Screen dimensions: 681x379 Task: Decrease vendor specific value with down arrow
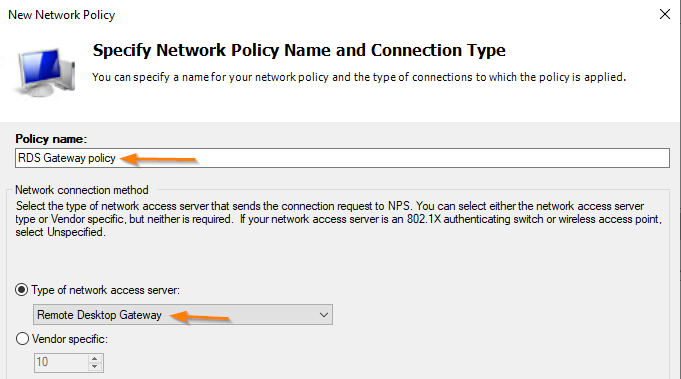coord(95,366)
